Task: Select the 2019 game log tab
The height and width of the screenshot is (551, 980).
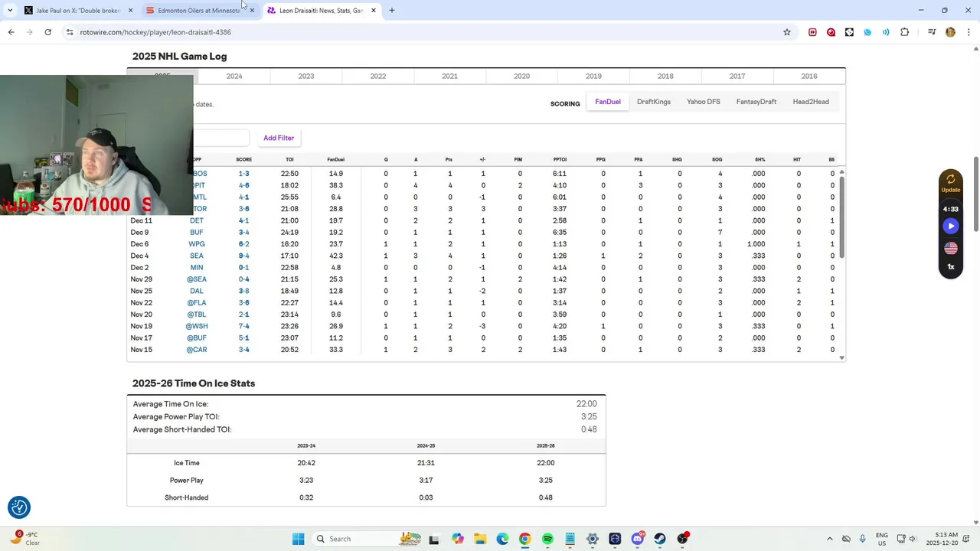Action: click(593, 76)
